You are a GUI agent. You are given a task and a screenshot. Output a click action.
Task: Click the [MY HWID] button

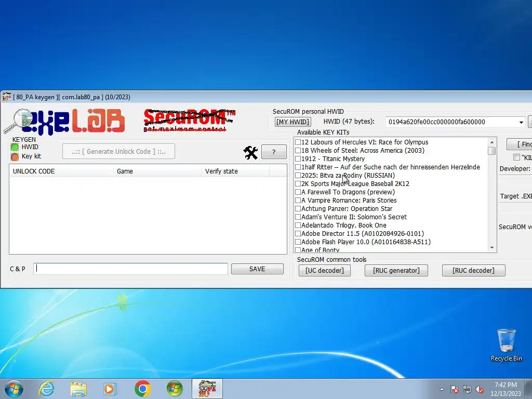click(293, 122)
